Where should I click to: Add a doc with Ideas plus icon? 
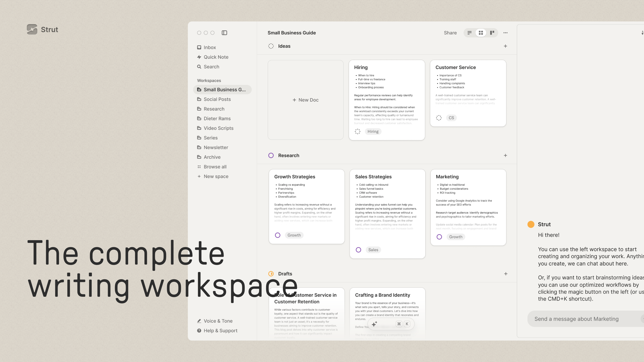point(505,46)
